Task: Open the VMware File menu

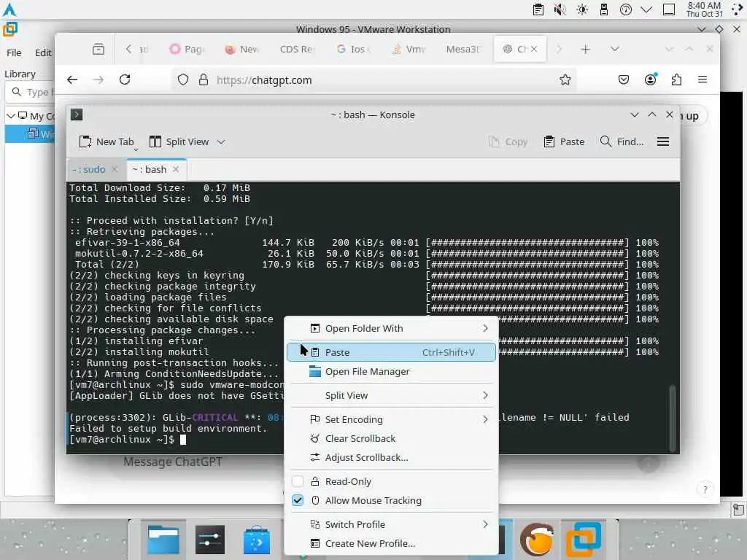Action: pos(14,52)
